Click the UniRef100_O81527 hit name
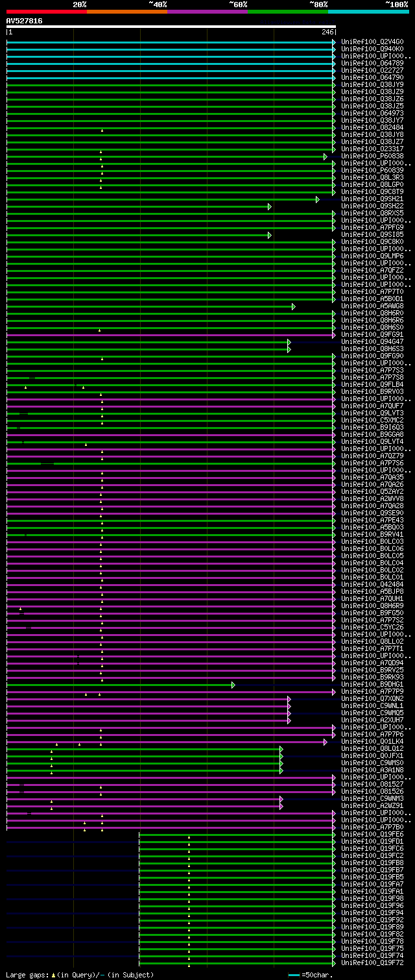The height and width of the screenshot is (980, 415). (372, 785)
